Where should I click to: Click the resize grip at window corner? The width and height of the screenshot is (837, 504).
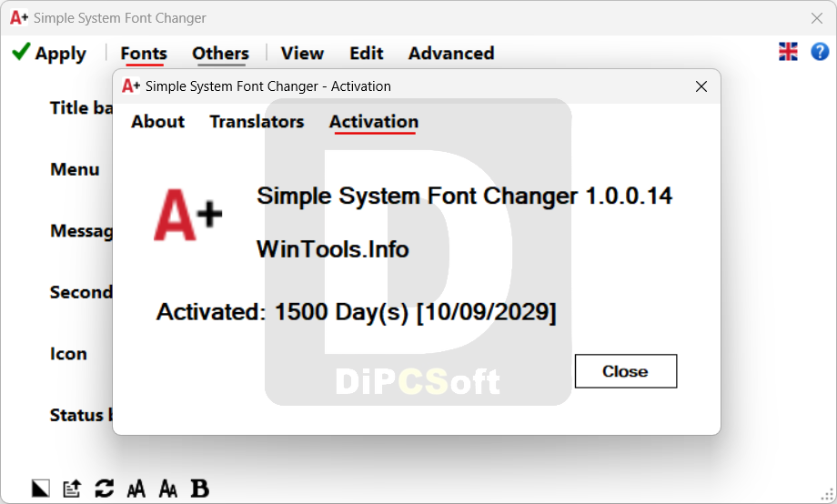point(828,494)
